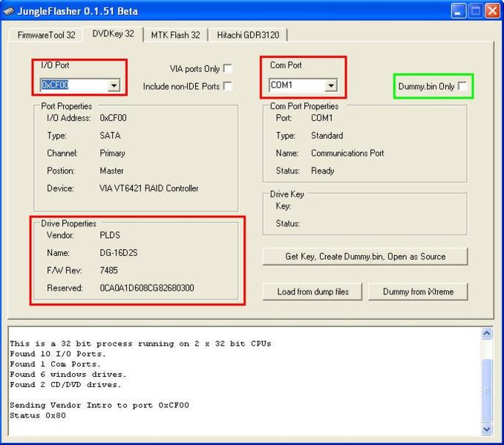Open the Hitachi GDR3120 tab
504x445 pixels.
[x=248, y=35]
